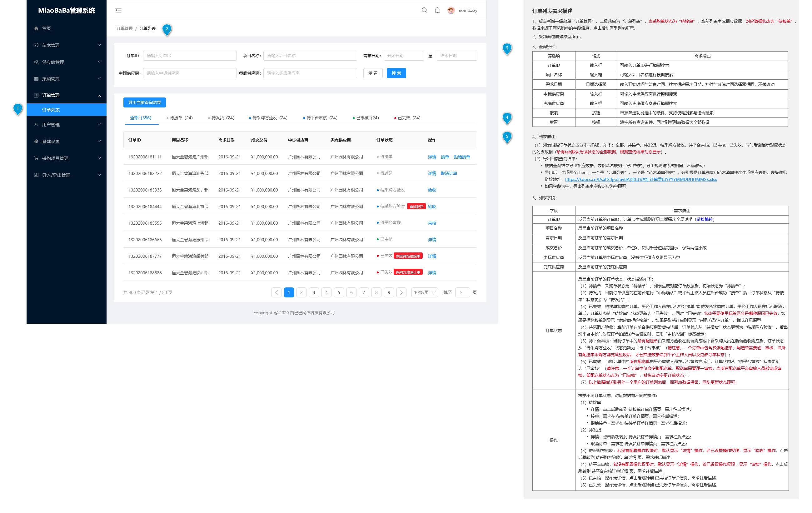The height and width of the screenshot is (513, 812).
Task: Click the 重置 button
Action: (x=373, y=73)
